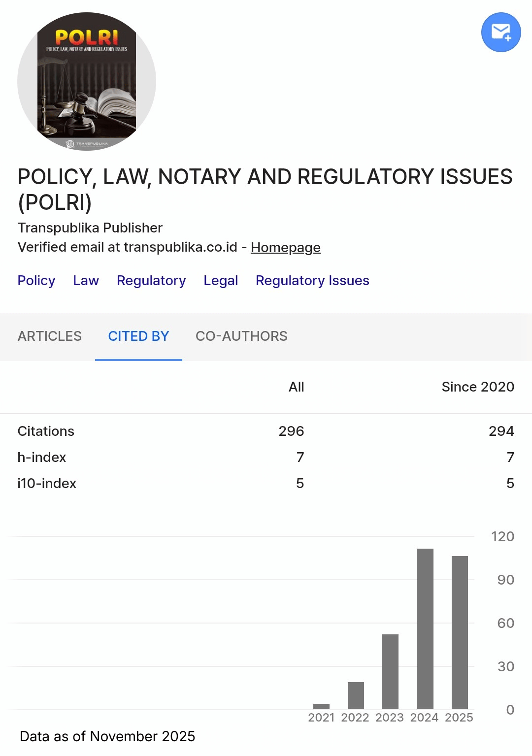Switch to the Co-Authors tab
The width and height of the screenshot is (532, 756).
[x=241, y=336]
